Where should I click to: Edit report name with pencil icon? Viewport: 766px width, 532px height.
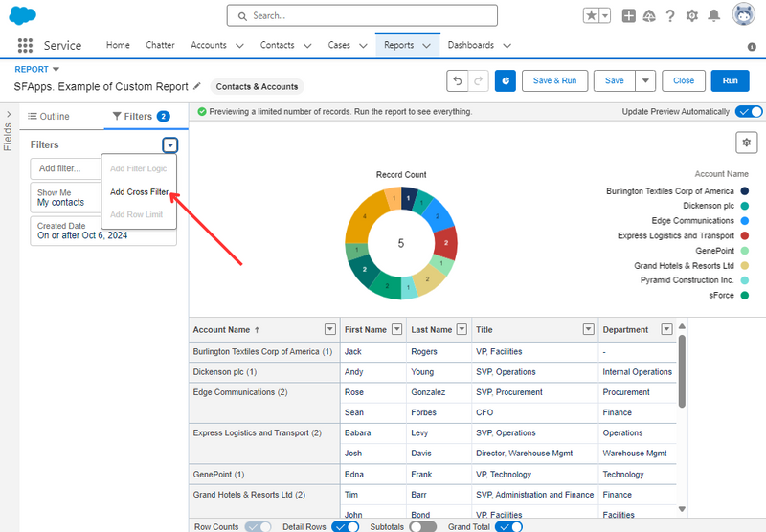click(x=197, y=86)
